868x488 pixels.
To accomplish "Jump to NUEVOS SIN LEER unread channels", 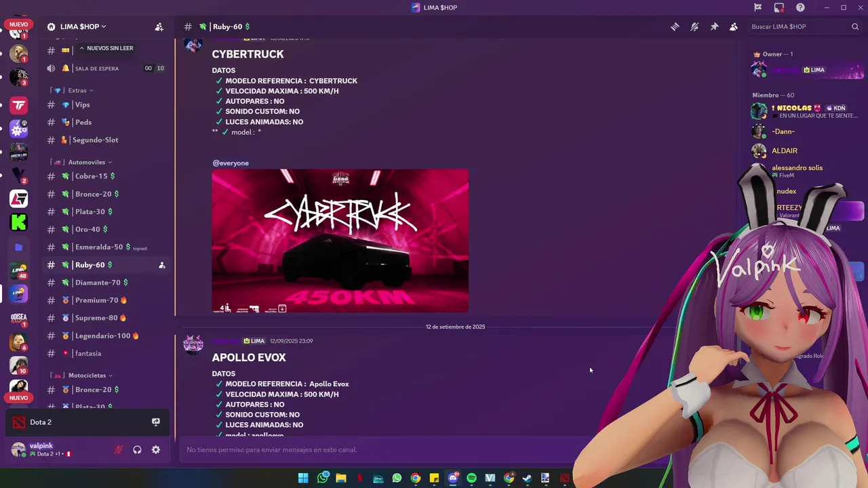I will click(x=106, y=48).
